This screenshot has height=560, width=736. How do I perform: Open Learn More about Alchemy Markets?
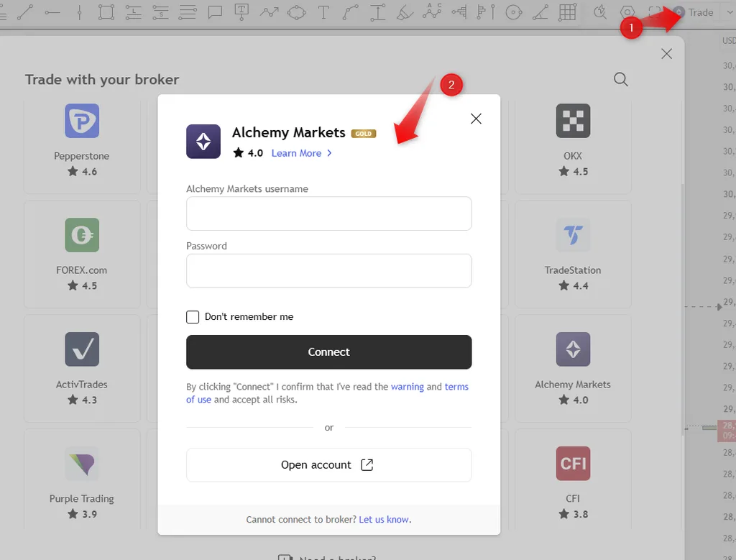[301, 153]
